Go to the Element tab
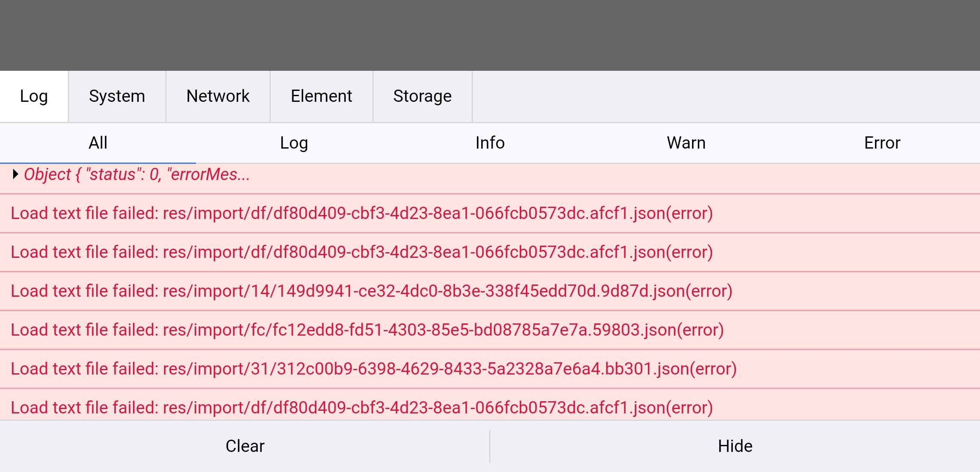Image resolution: width=980 pixels, height=472 pixels. click(321, 97)
